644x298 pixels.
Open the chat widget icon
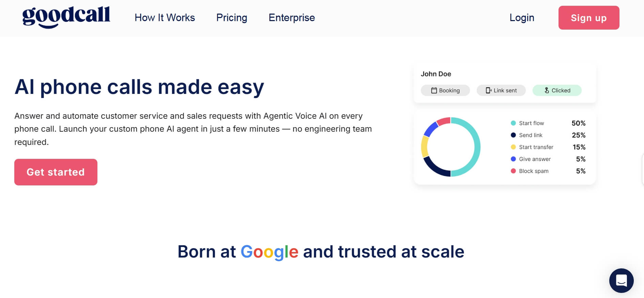point(621,281)
